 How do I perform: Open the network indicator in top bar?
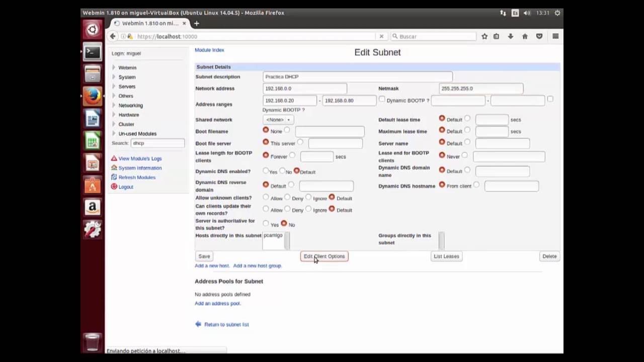click(503, 13)
